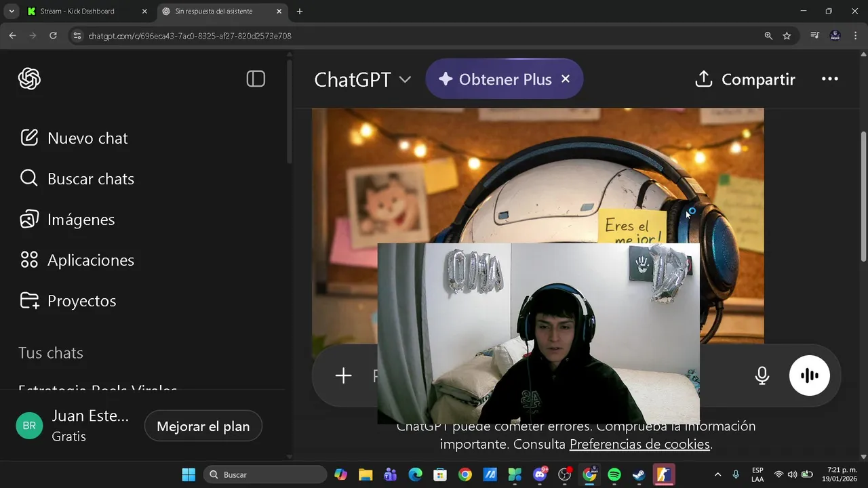Open Microsoft Store from the taskbar
The image size is (868, 488).
(440, 475)
